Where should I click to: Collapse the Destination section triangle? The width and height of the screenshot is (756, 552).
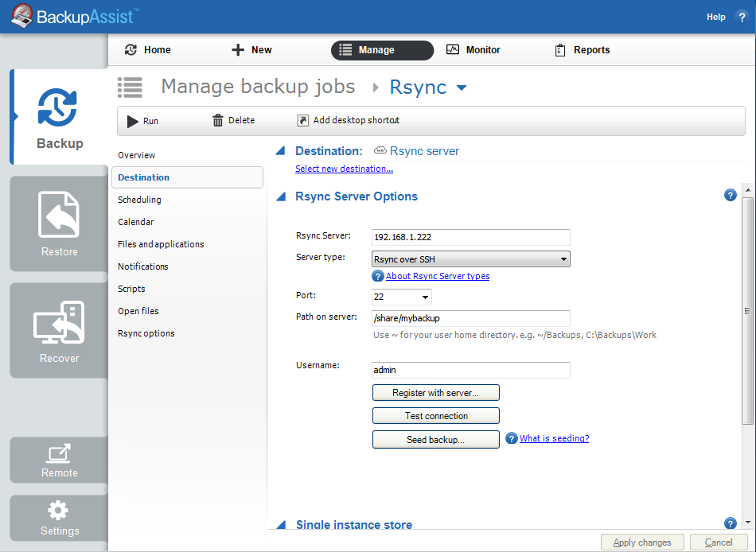click(281, 151)
